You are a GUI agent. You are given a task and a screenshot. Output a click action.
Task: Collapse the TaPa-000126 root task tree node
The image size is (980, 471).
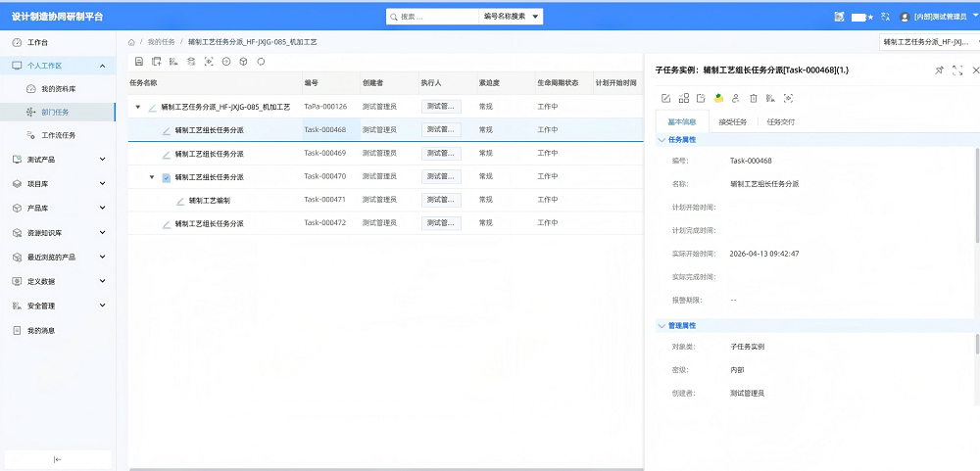(137, 108)
